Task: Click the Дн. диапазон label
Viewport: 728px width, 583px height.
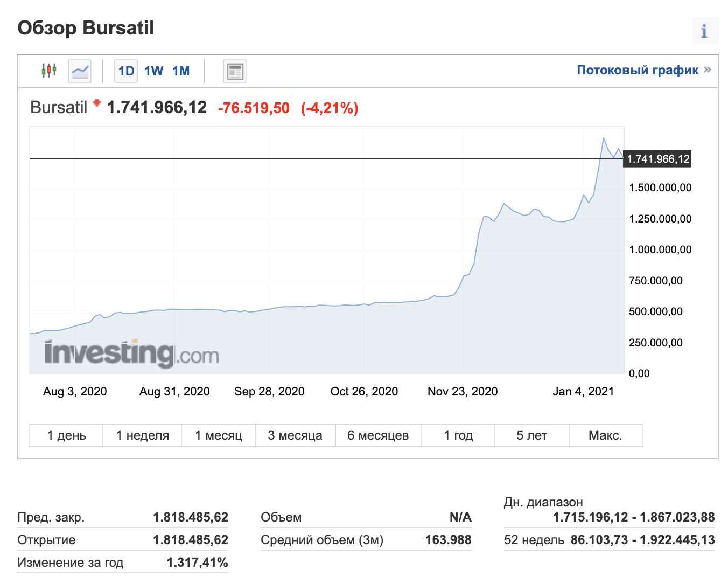Action: (x=543, y=502)
